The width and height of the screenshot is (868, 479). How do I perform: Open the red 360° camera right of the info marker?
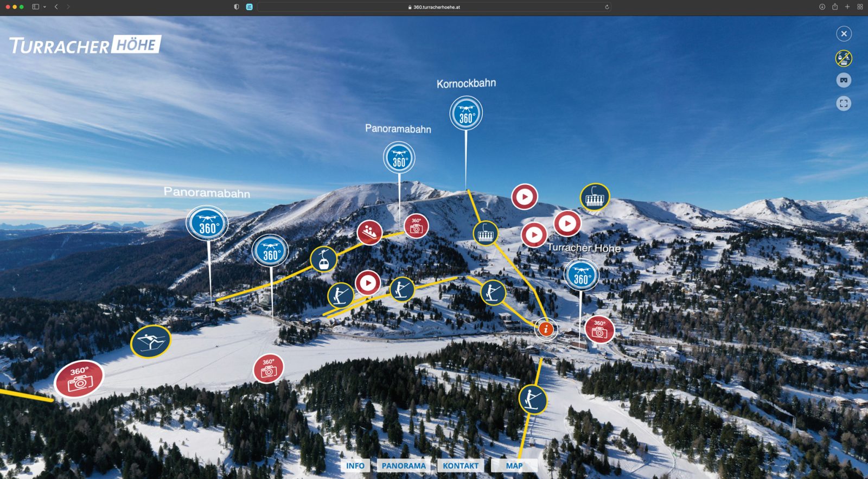tap(599, 329)
